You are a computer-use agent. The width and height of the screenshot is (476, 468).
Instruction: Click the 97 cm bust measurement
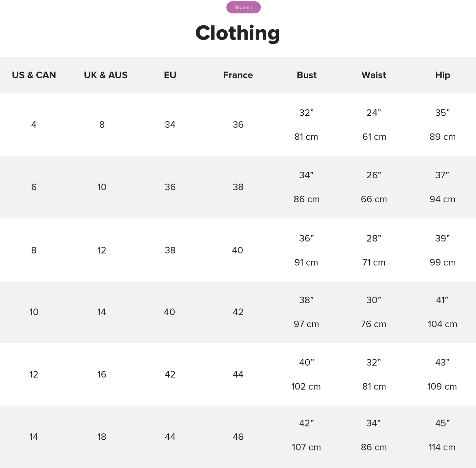(306, 324)
